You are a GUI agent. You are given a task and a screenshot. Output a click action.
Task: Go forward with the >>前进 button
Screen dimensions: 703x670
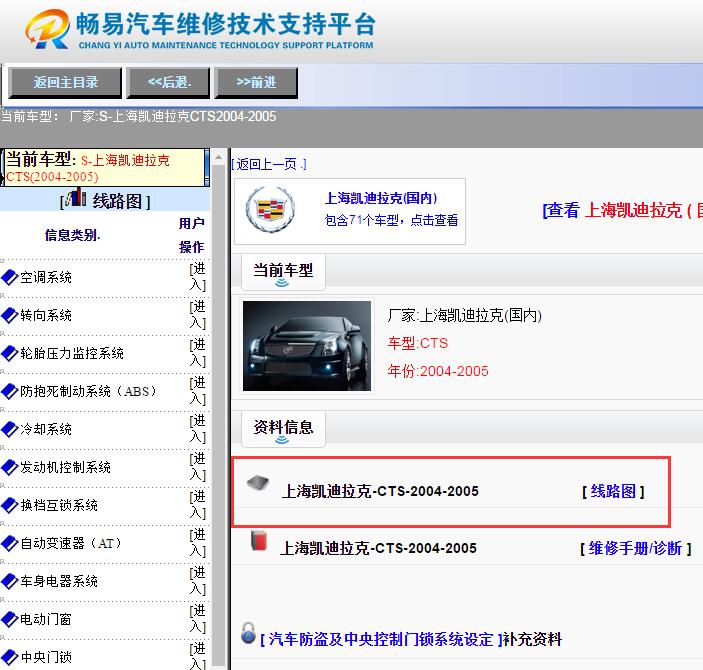coord(256,83)
